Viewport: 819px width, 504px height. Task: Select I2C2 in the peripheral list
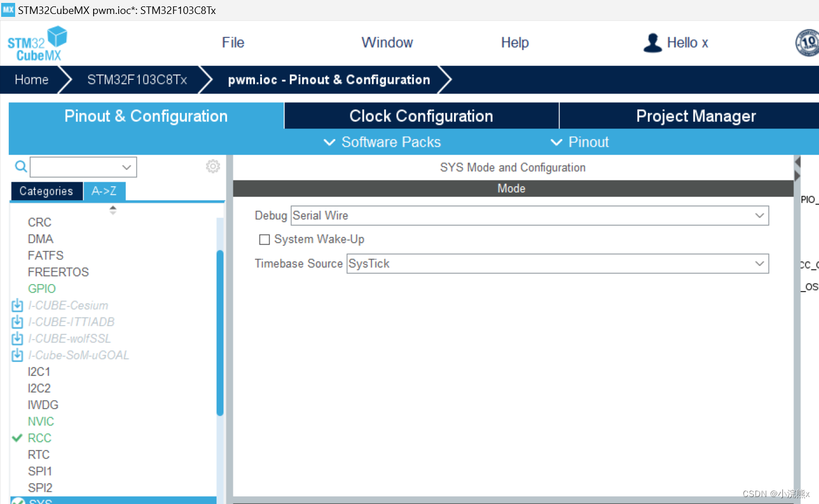[39, 388]
